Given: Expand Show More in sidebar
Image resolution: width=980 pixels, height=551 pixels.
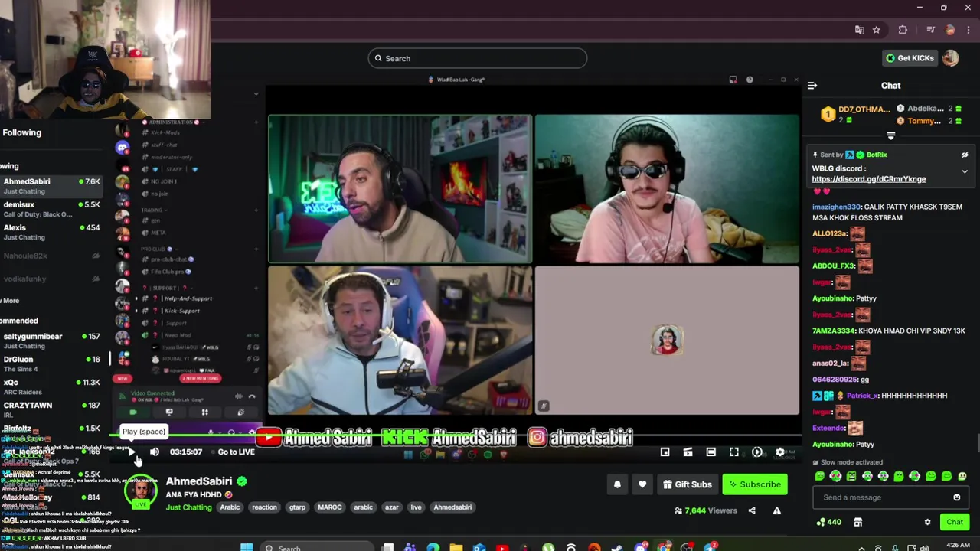Looking at the screenshot, I should point(10,301).
